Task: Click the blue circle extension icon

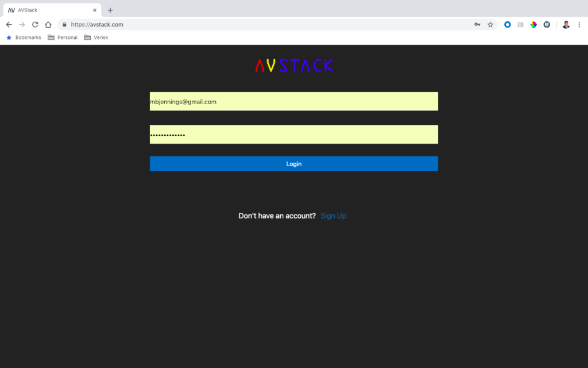Action: 508,24
